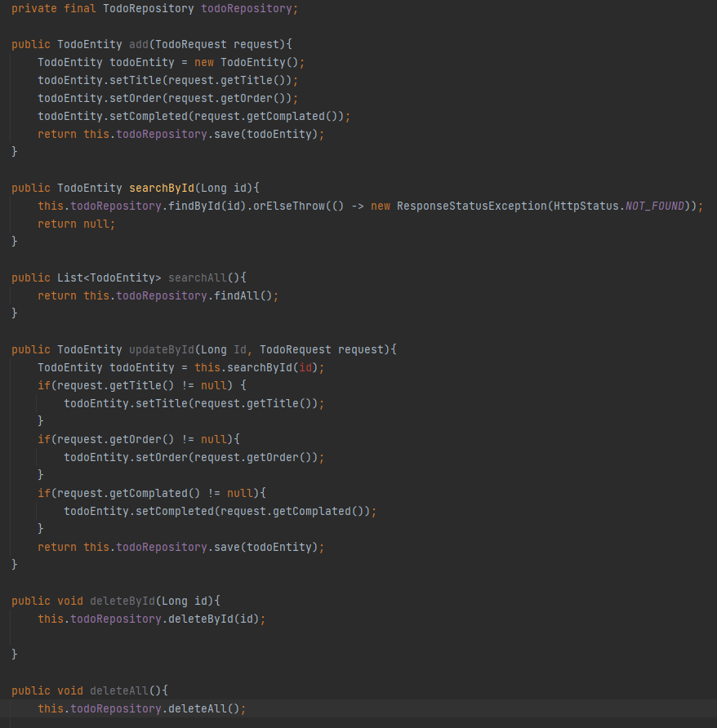The image size is (717, 728).
Task: Click the todoRepository field declaration name
Action: (247, 8)
